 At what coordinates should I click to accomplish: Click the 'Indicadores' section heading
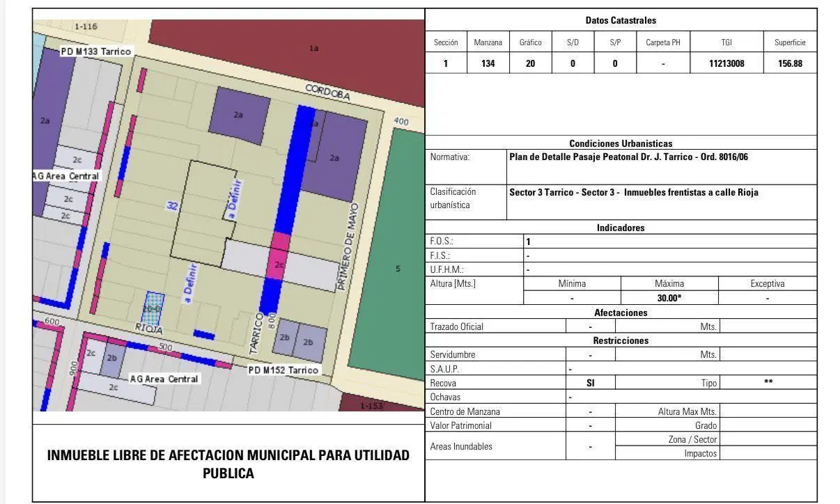pyautogui.click(x=621, y=228)
